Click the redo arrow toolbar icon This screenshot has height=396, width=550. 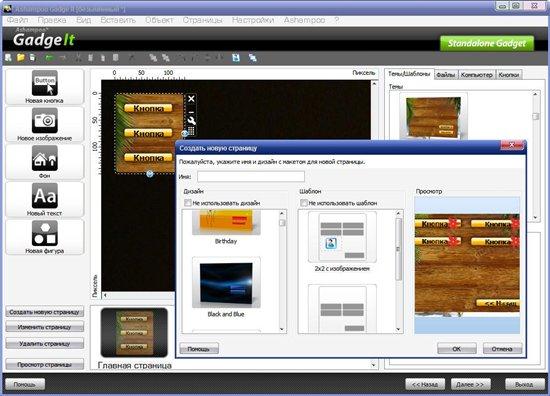pyautogui.click(x=63, y=58)
